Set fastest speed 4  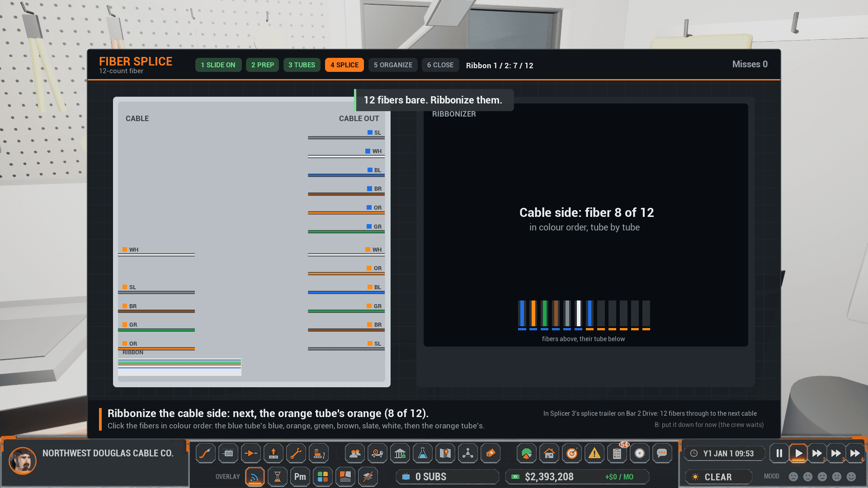coord(855,453)
